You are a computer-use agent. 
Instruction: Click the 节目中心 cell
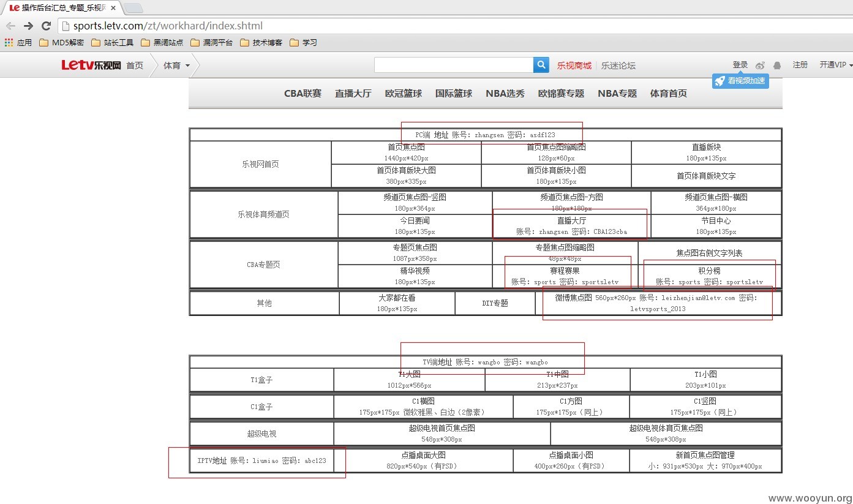point(716,226)
